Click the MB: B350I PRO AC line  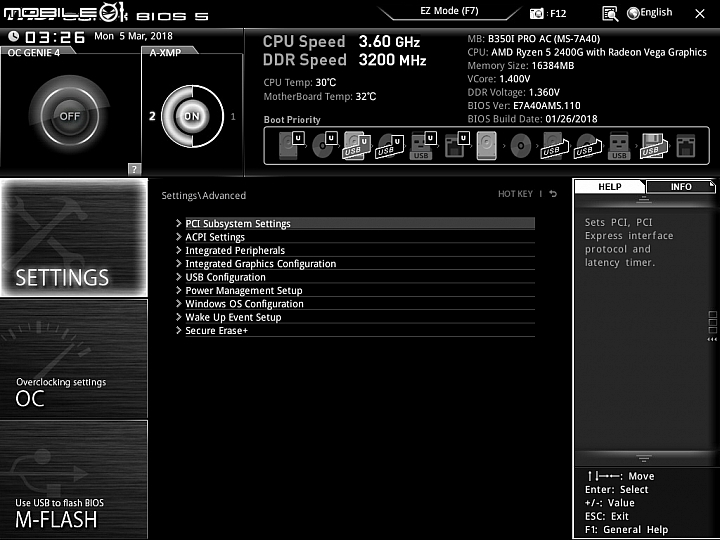click(x=534, y=39)
